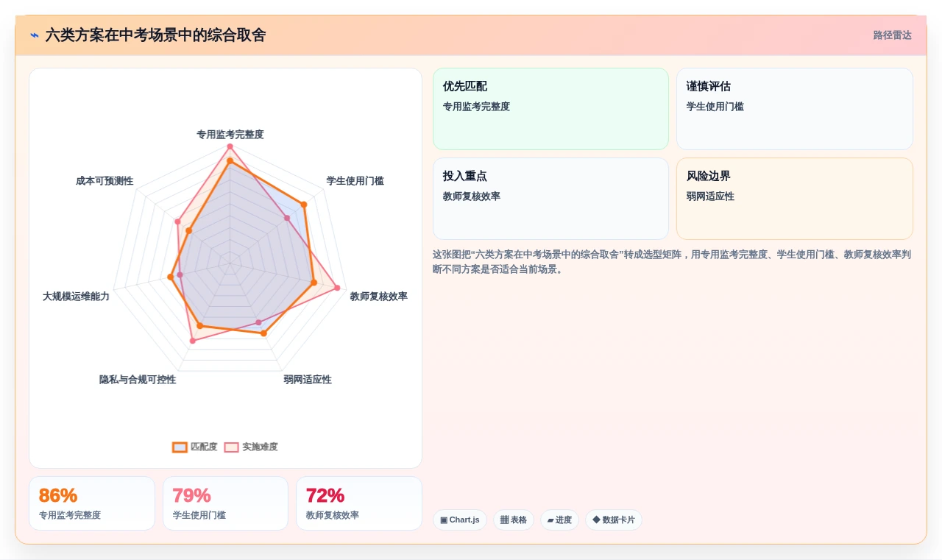Click the 成本可预测性 radar axis label
This screenshot has width=942, height=560.
tap(105, 180)
